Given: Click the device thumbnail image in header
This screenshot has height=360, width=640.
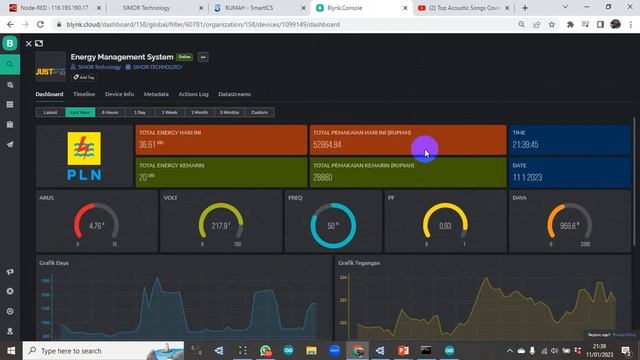Looking at the screenshot, I should tap(50, 67).
